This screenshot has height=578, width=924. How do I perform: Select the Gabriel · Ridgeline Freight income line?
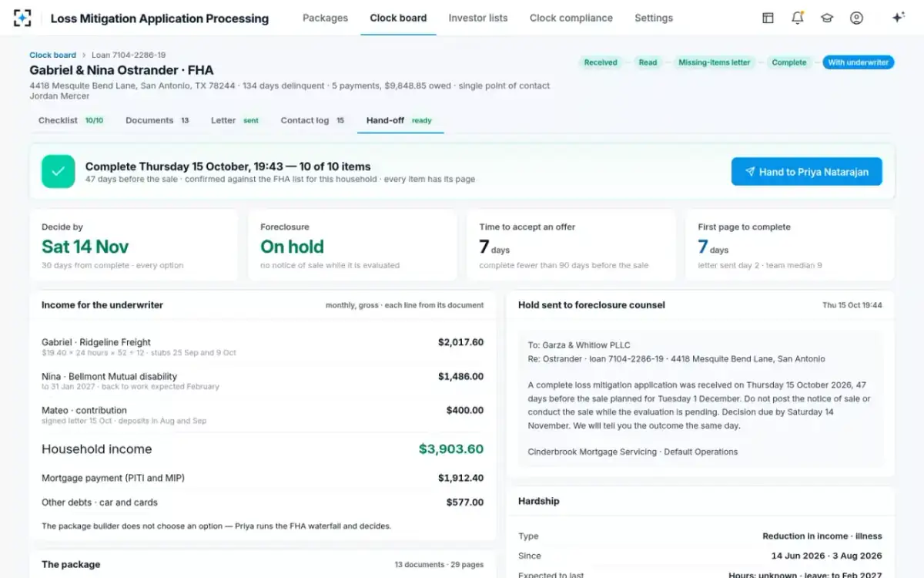pyautogui.click(x=263, y=347)
